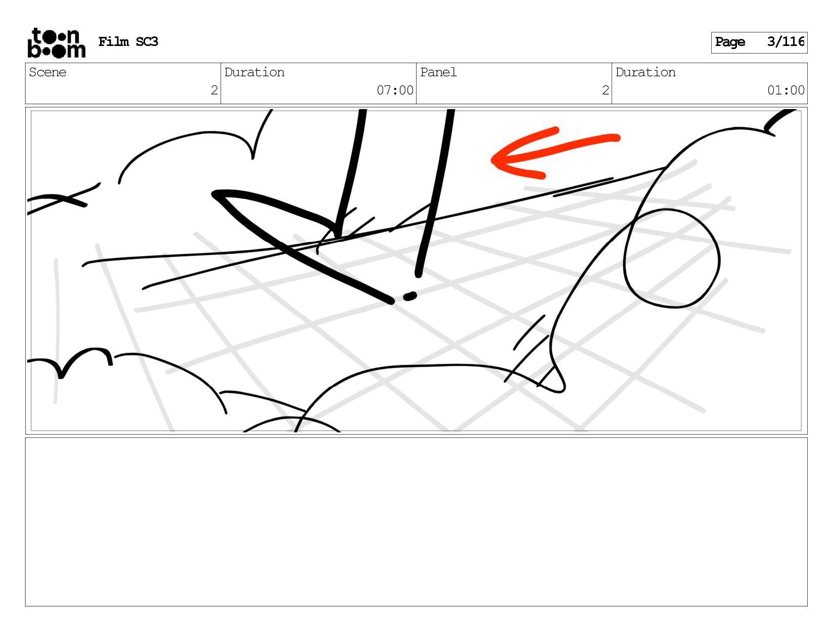Image resolution: width=834 pixels, height=644 pixels.
Task: Click the thick black exclamation-like stroke dot
Action: click(410, 296)
